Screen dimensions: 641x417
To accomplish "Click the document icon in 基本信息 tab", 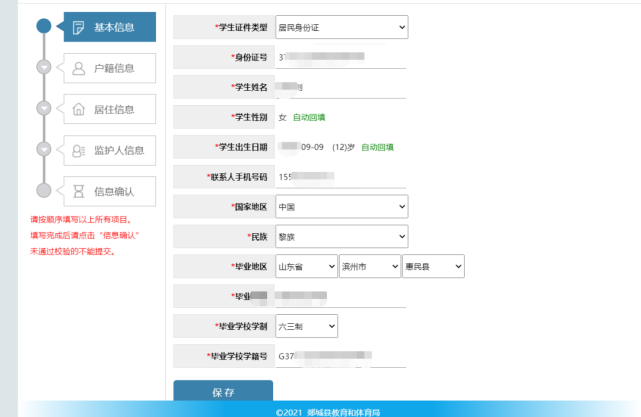I will point(78,27).
